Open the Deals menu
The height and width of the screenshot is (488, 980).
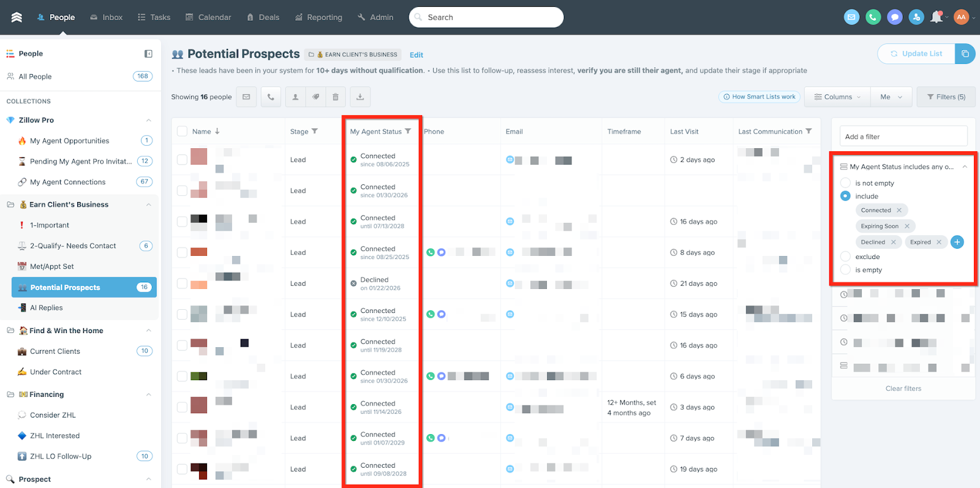coord(263,17)
